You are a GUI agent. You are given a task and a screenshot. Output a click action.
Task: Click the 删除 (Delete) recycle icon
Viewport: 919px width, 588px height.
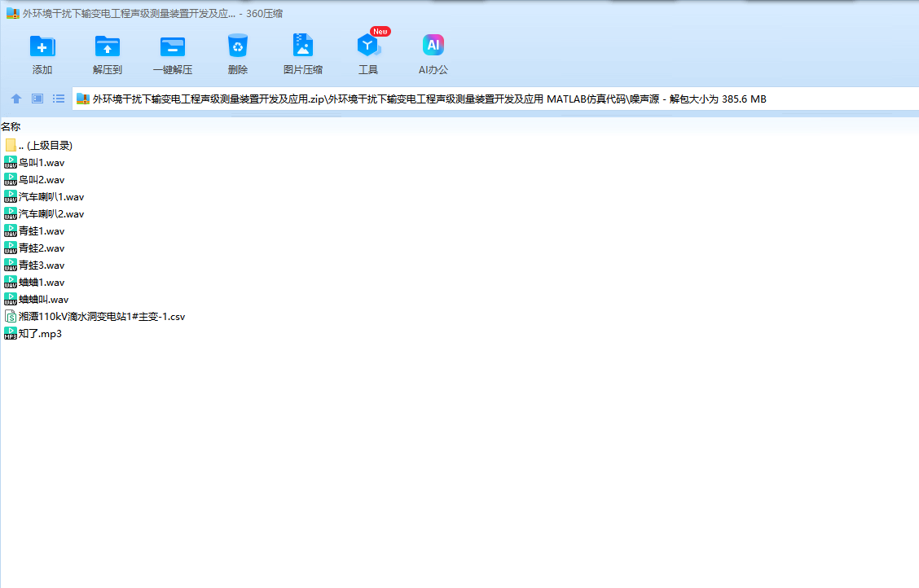tap(237, 46)
